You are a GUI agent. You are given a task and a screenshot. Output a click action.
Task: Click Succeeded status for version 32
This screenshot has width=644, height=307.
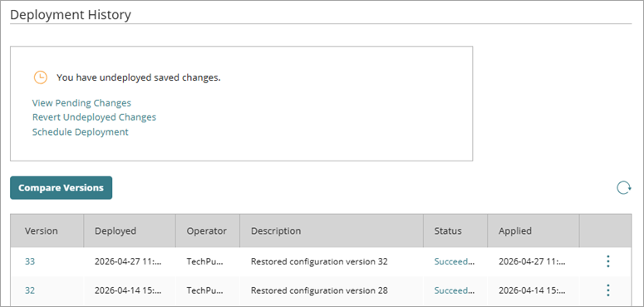[455, 290]
